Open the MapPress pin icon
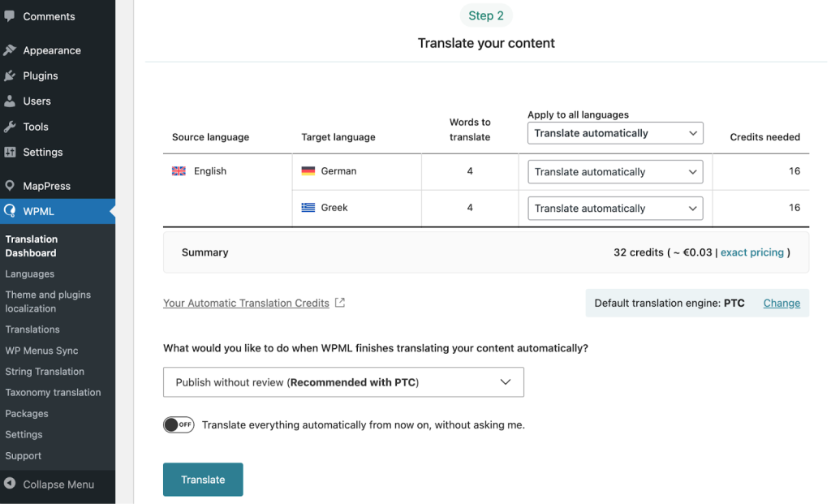Screen dimensions: 831x504 (x=10, y=186)
